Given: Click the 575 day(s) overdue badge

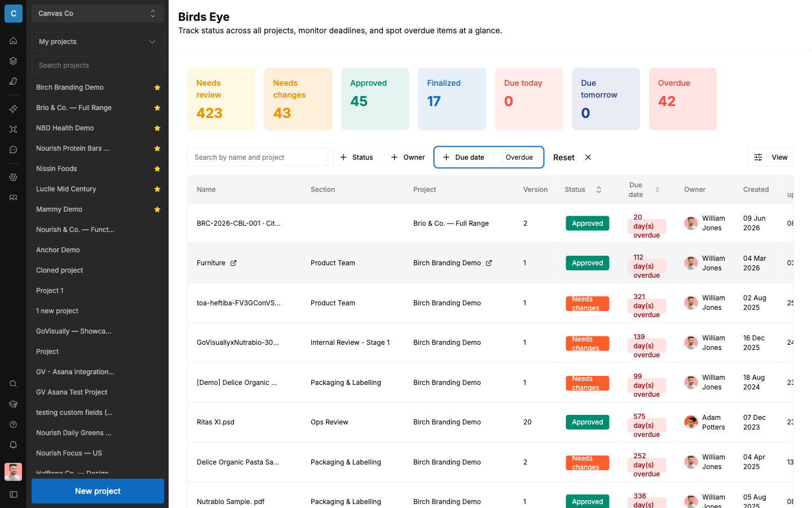Looking at the screenshot, I should [647, 426].
